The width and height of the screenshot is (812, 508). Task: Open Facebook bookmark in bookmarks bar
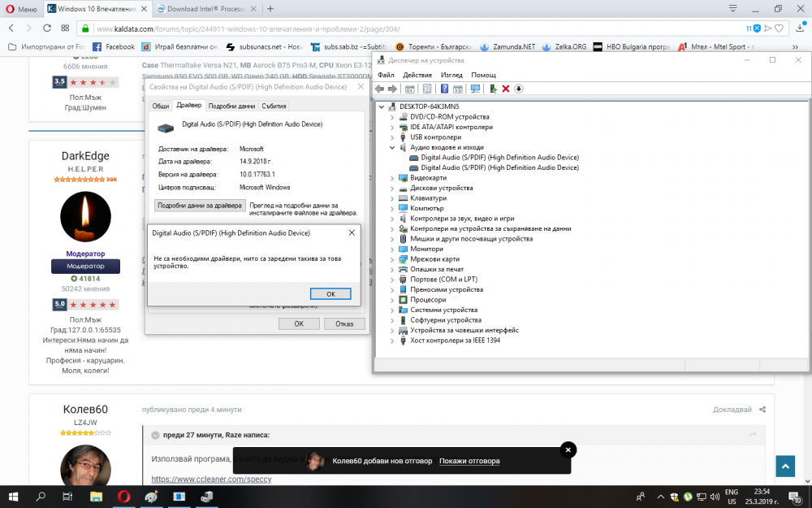coord(114,46)
